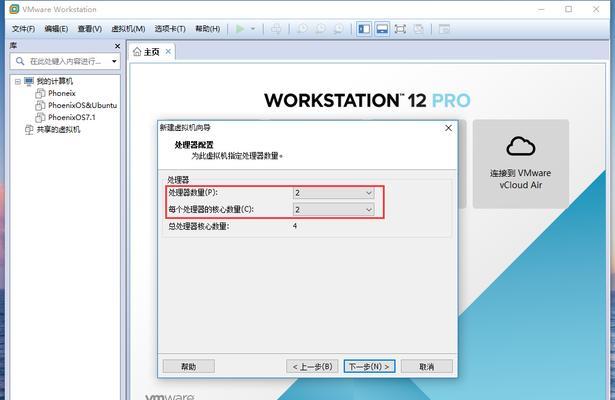This screenshot has height=400, width=615.
Task: Click the 连接到 VMware vCloud Air tile
Action: pos(520,164)
